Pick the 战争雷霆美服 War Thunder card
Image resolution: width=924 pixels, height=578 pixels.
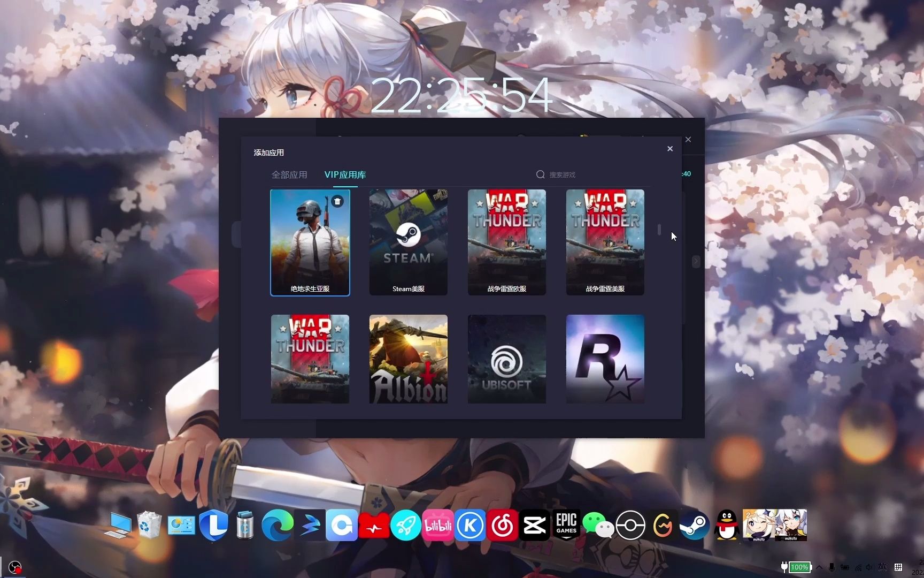pos(605,242)
